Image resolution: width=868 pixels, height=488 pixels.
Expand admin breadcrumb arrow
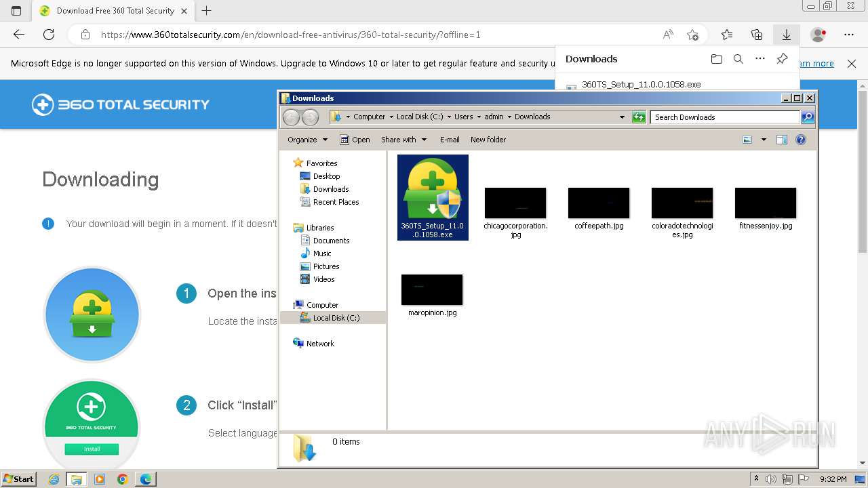[509, 117]
